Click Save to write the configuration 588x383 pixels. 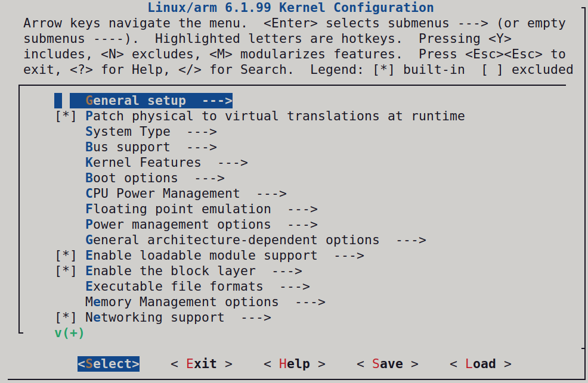[387, 364]
